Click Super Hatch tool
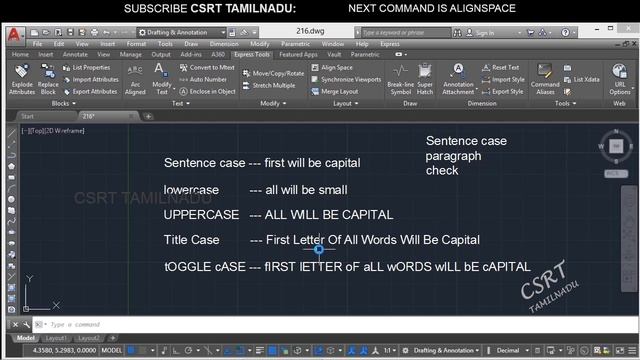The height and width of the screenshot is (360, 640). coord(425,80)
